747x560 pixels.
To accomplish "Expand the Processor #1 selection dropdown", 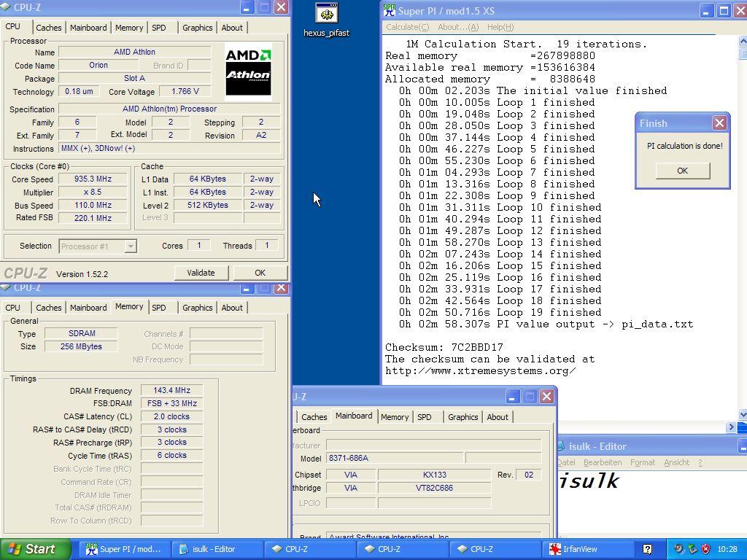I will 130,246.
